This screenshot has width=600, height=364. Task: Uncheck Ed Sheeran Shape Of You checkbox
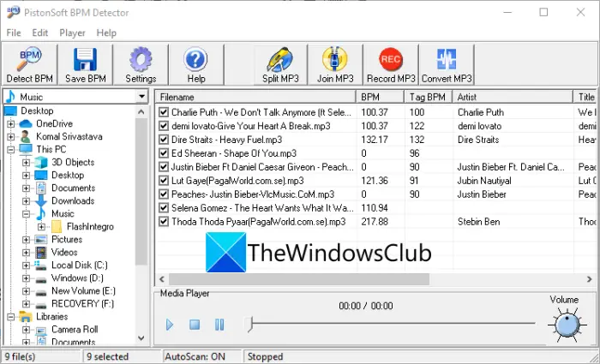(164, 153)
